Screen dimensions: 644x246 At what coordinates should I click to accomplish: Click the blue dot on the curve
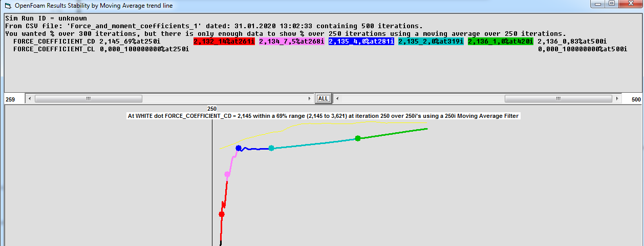point(239,148)
